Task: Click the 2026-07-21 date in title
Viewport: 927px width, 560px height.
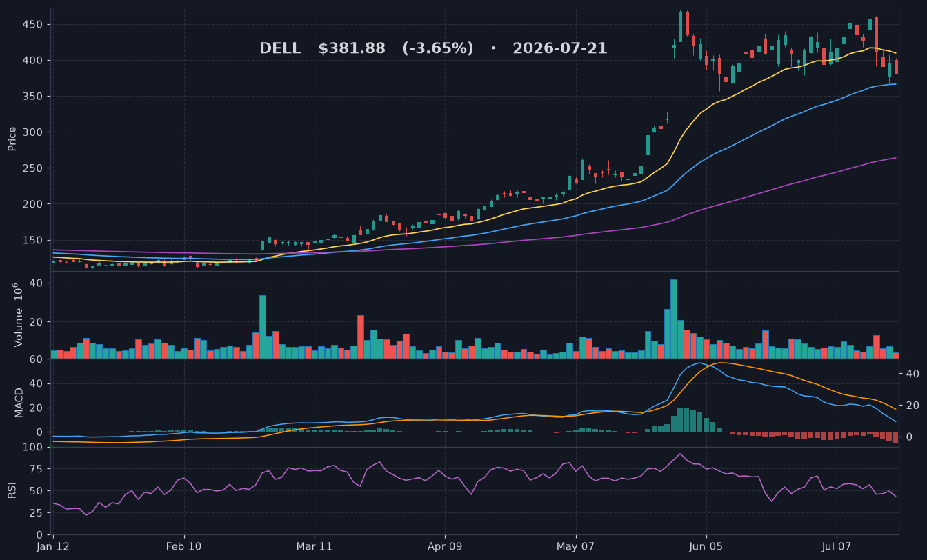Action: click(560, 49)
